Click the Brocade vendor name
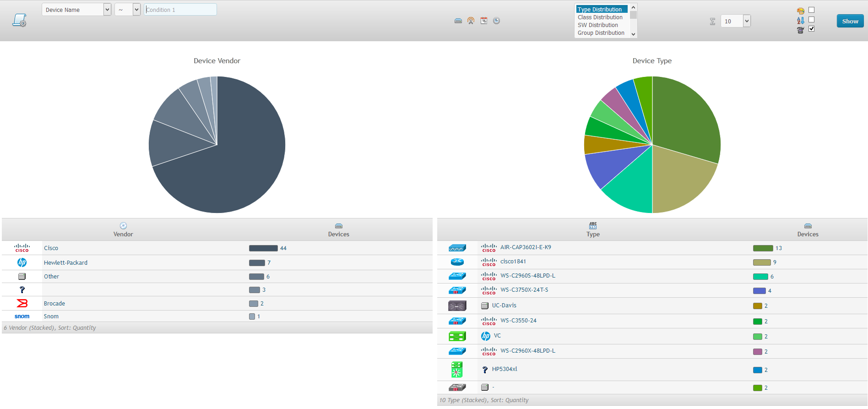Viewport: 868px width, 409px height. coord(54,304)
